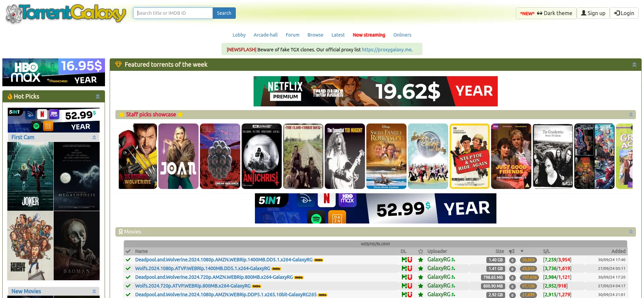Viewport: 644px width, 298px height.
Task: Collapse the Staff picks showcase section
Action: pos(631,115)
